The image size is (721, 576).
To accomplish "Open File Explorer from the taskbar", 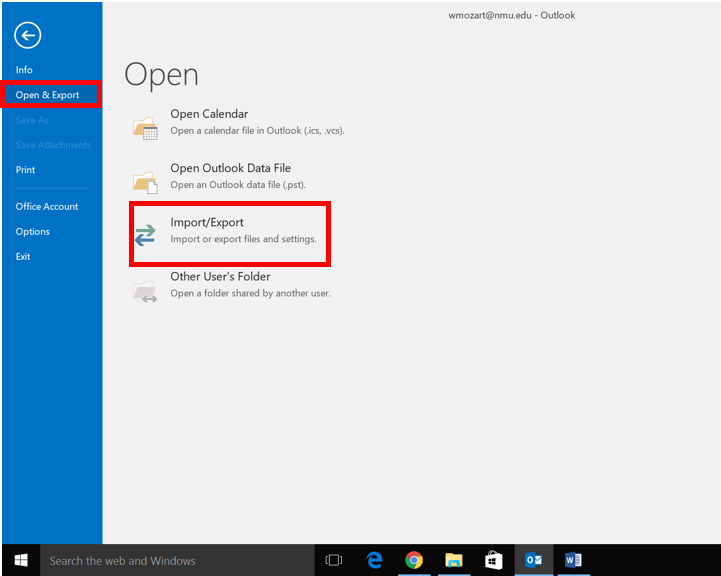I will (x=454, y=560).
